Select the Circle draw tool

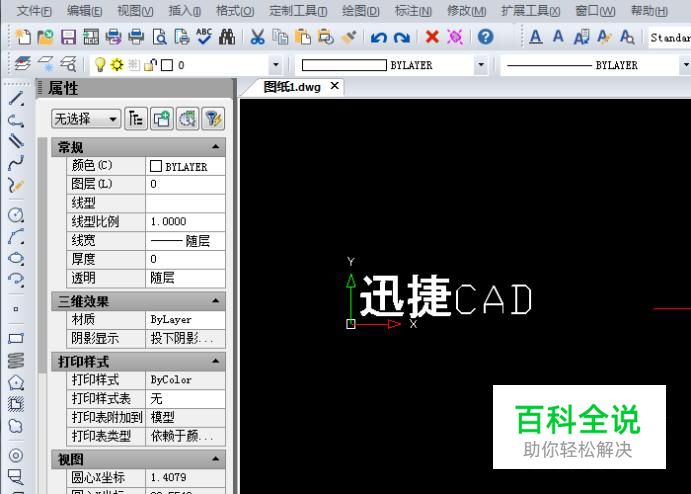pos(16,215)
